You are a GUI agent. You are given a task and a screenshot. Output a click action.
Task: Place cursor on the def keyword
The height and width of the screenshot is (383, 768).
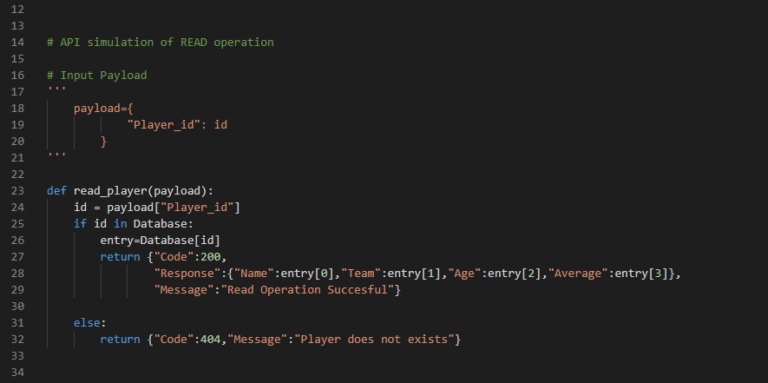(57, 191)
